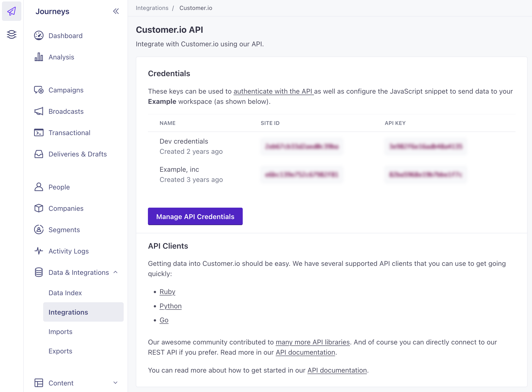
Task: Click the SITE ID column header
Action: point(270,123)
